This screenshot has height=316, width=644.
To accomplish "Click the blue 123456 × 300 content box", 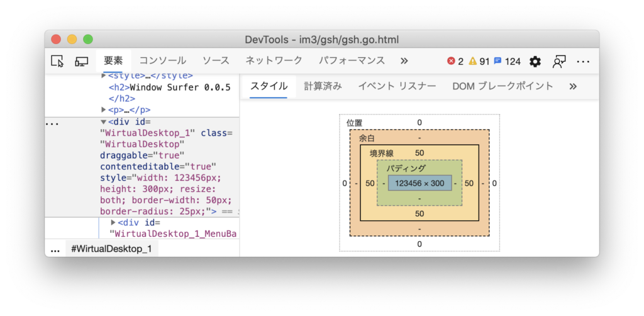I will pyautogui.click(x=419, y=183).
